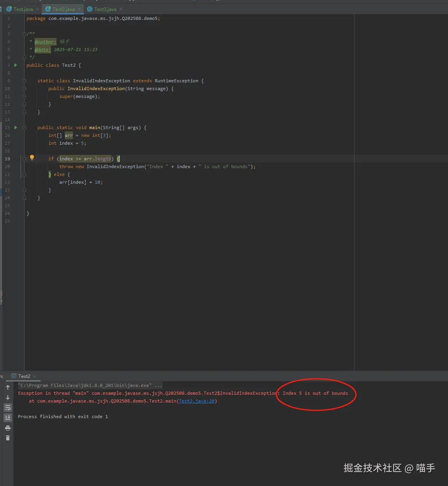Click arr.length in the if condition
This screenshot has width=448, height=486.
click(97, 159)
